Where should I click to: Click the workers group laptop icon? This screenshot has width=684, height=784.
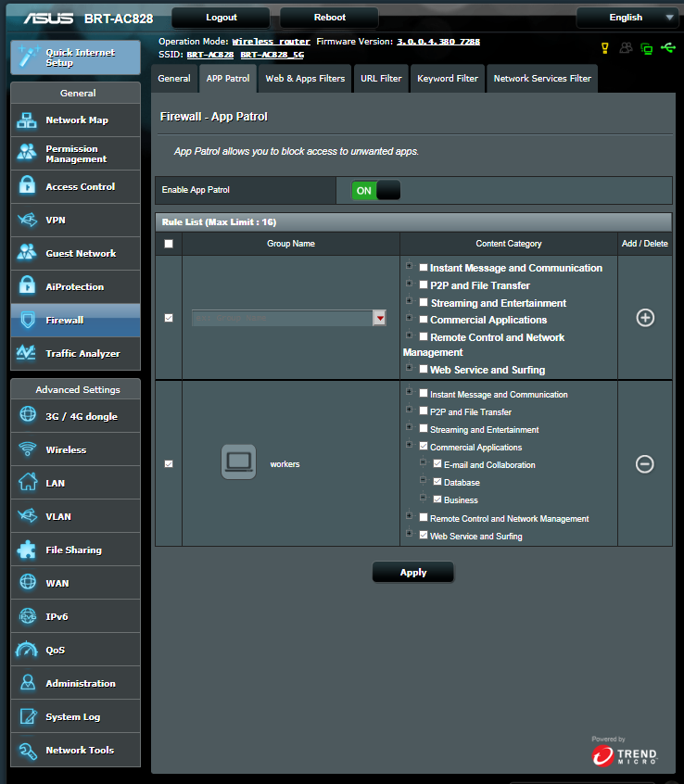click(x=238, y=462)
